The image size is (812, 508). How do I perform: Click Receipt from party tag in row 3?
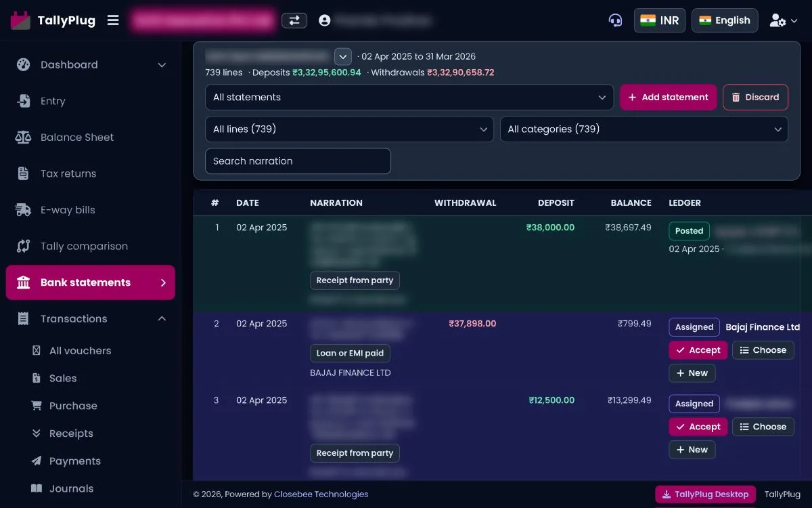[x=355, y=453]
